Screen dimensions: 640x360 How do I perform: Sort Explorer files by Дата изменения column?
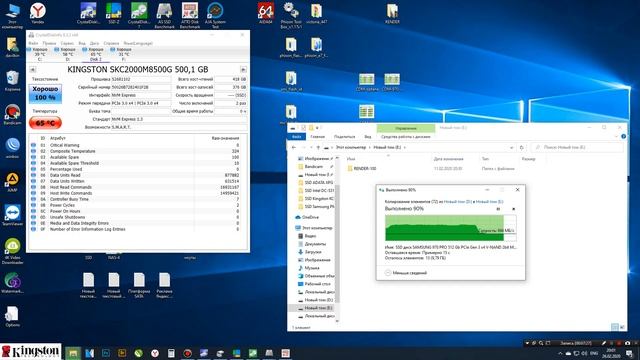click(x=448, y=158)
